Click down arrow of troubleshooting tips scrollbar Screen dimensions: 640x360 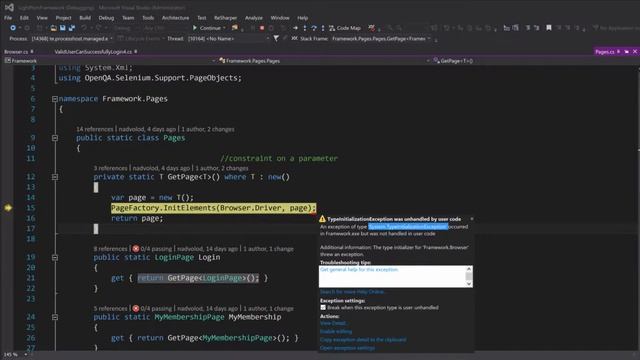[x=469, y=283]
